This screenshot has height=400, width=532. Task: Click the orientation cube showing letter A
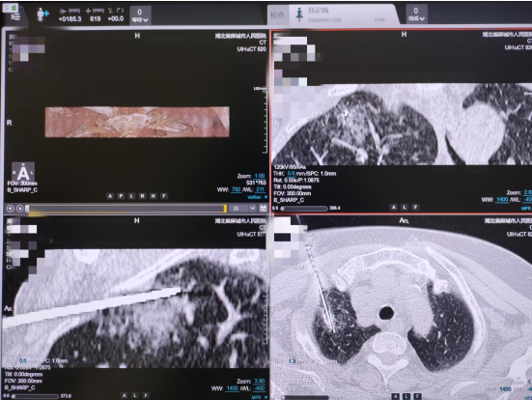(x=23, y=172)
